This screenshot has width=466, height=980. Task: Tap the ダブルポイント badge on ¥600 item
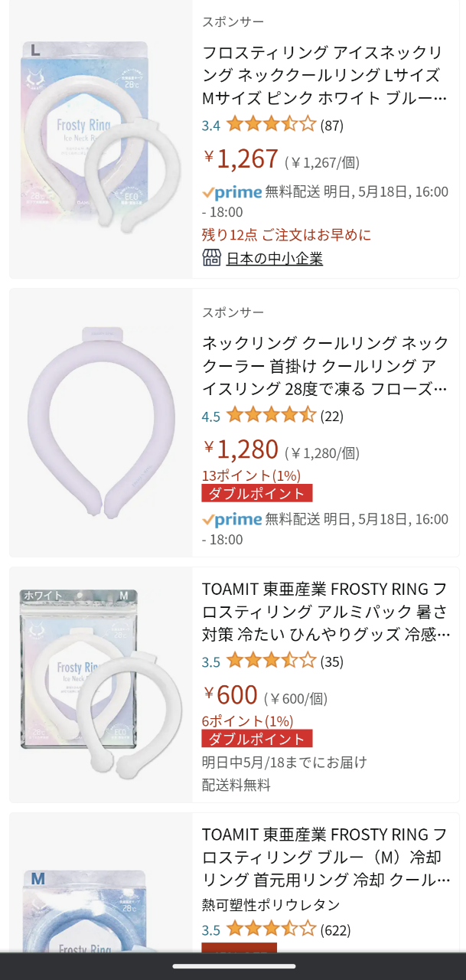point(257,739)
